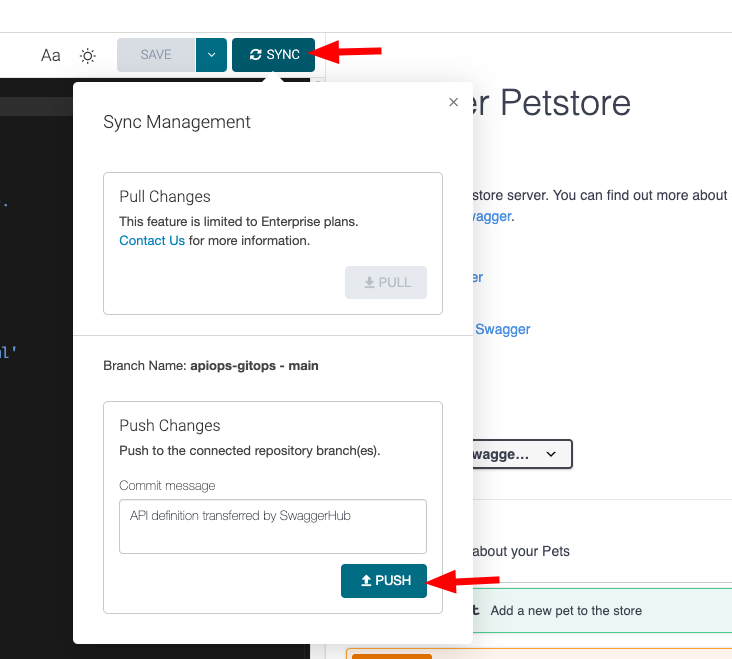The height and width of the screenshot is (659, 732).
Task: Expand the 'Add a new pet to the store' operation
Action: point(602,610)
